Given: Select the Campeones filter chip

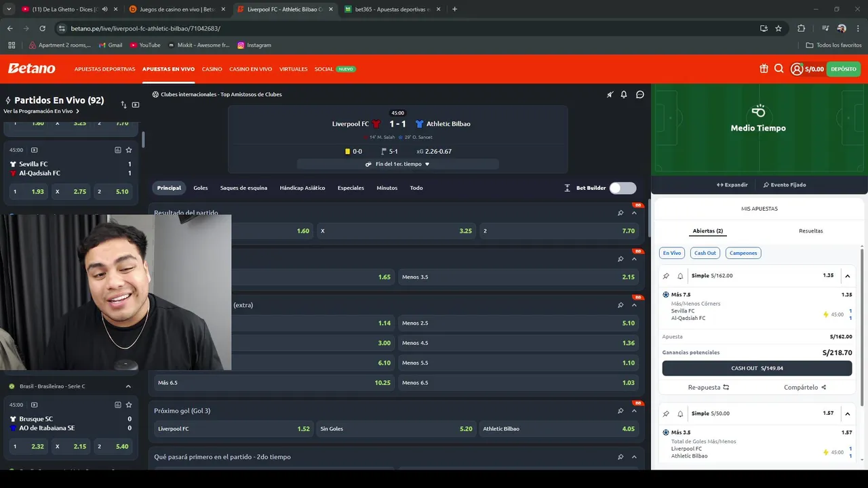Looking at the screenshot, I should [x=743, y=253].
